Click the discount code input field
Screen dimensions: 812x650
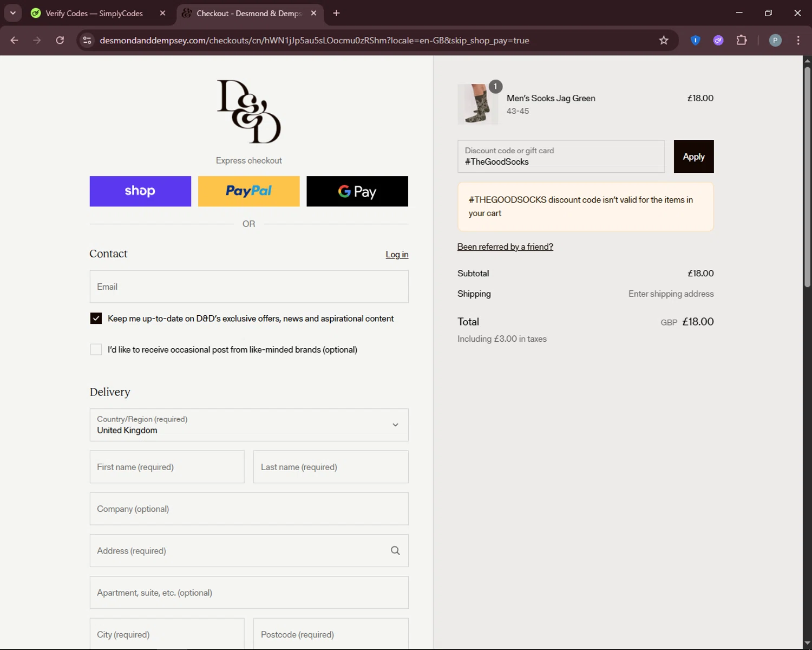click(x=561, y=157)
